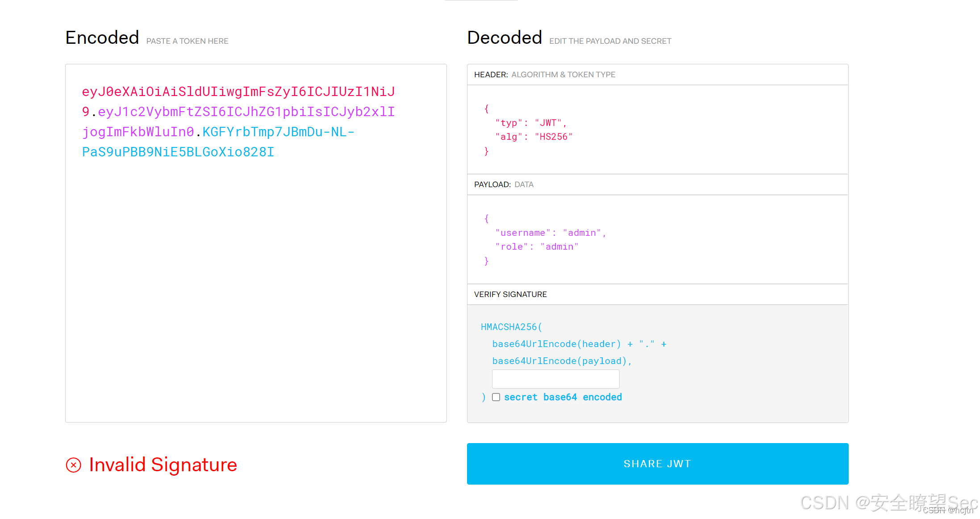Click the HEADER: ALGORITHM & TOKEN TYPE label
This screenshot has width=980, height=519.
tap(544, 75)
